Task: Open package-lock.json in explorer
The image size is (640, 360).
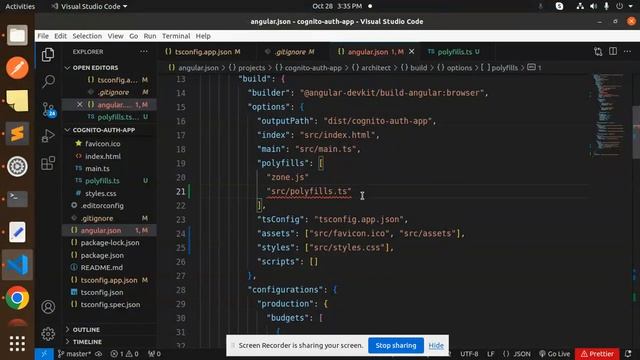Action: 110,242
